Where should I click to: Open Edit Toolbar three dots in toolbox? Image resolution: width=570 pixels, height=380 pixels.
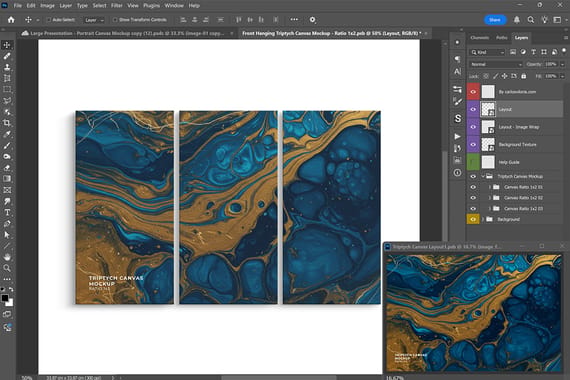coord(7,279)
